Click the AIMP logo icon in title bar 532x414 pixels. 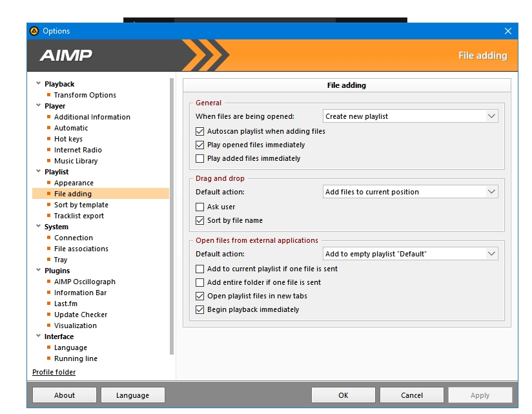click(34, 31)
